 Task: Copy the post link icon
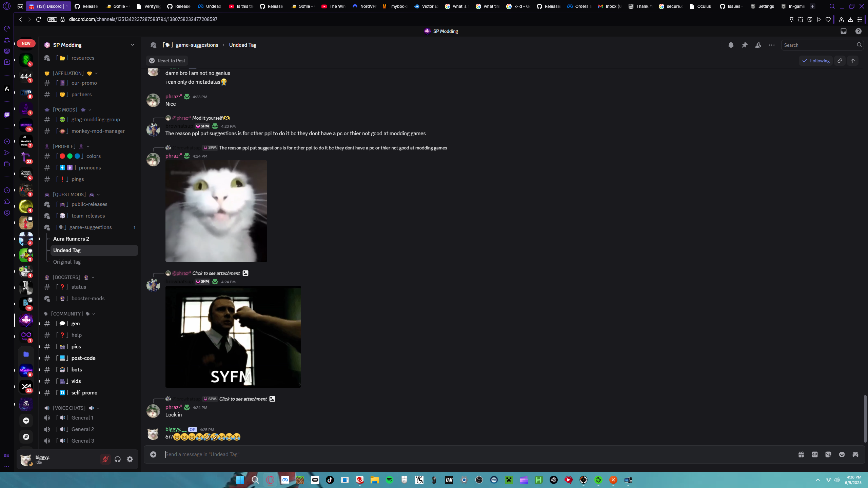pyautogui.click(x=840, y=61)
